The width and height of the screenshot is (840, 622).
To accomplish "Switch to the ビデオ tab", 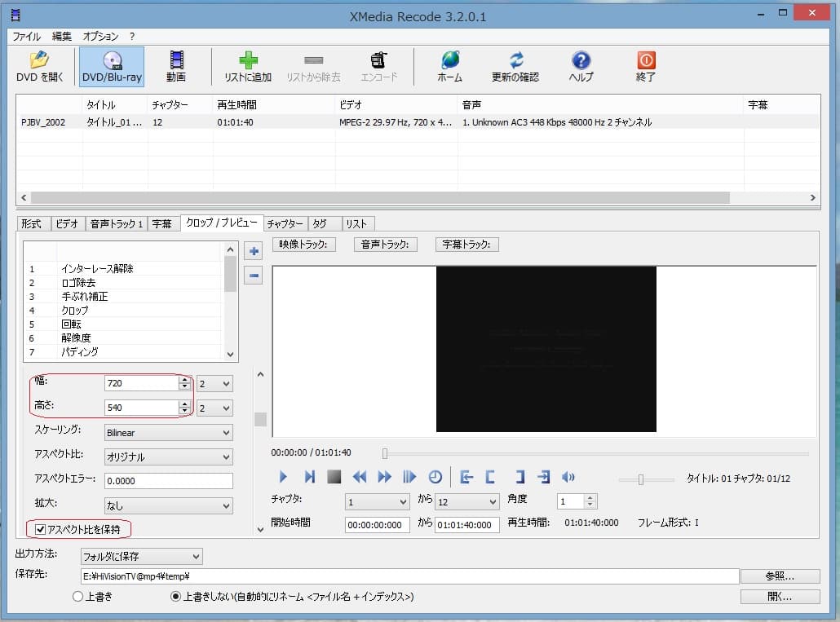I will click(x=67, y=223).
